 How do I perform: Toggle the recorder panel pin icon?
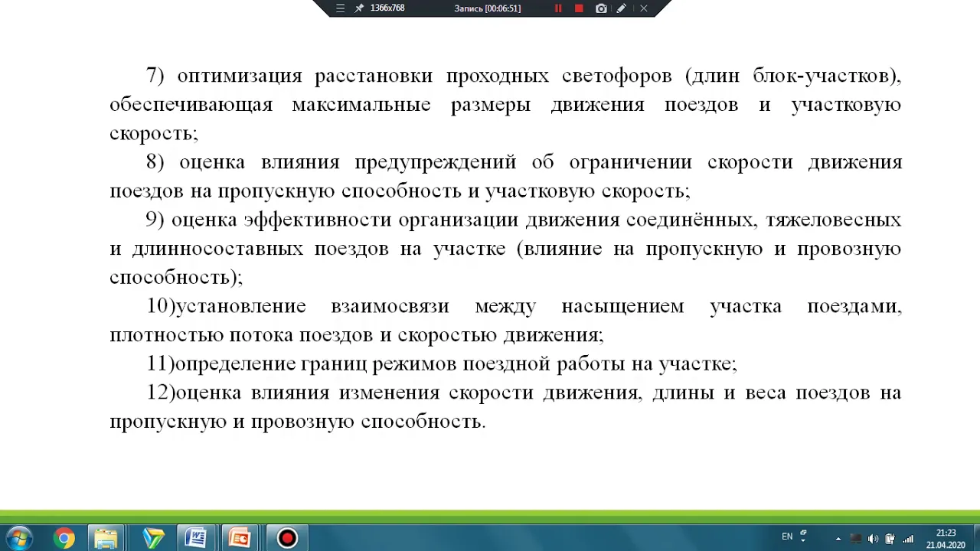point(359,8)
